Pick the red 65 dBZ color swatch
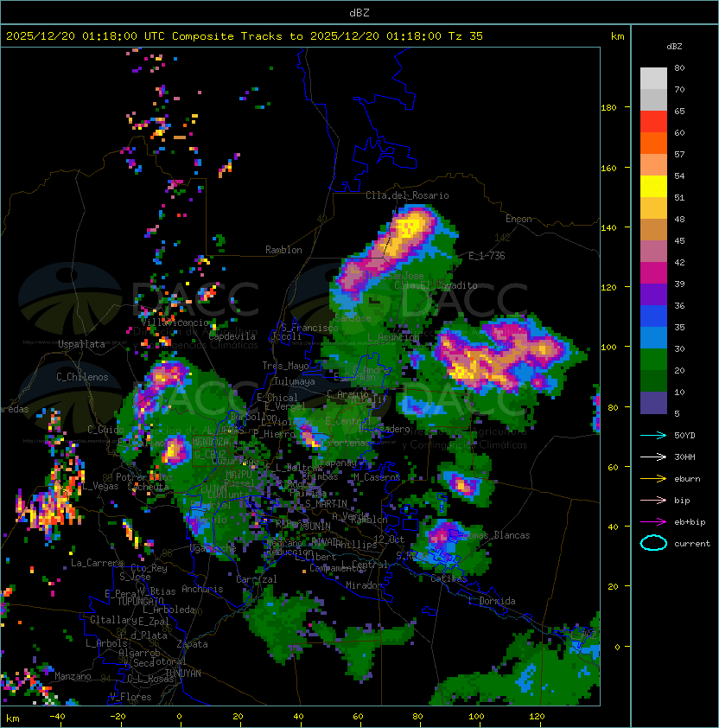 point(653,121)
